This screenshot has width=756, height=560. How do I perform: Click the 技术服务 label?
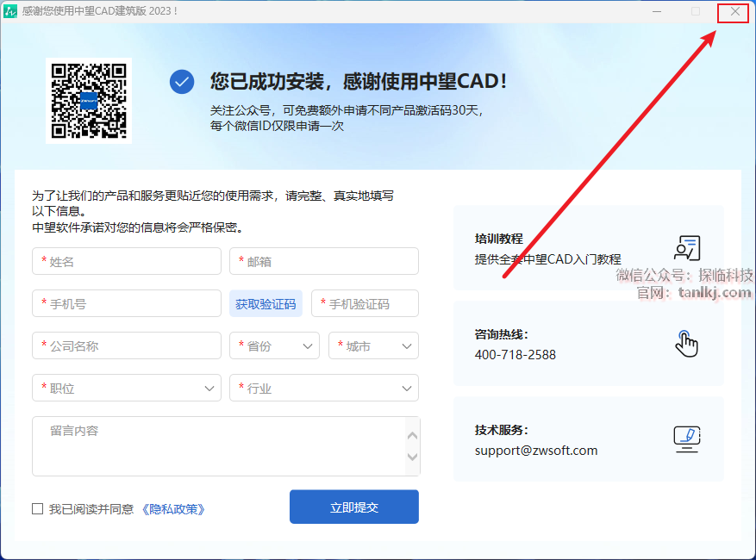tap(501, 430)
